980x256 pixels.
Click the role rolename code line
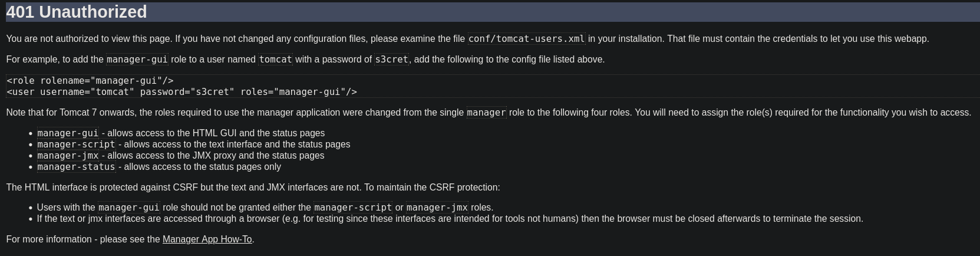pos(90,81)
